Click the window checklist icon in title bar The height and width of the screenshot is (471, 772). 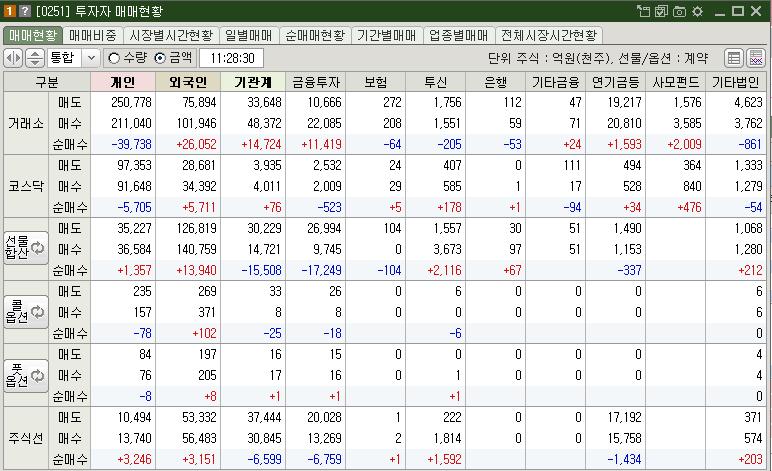coord(661,11)
